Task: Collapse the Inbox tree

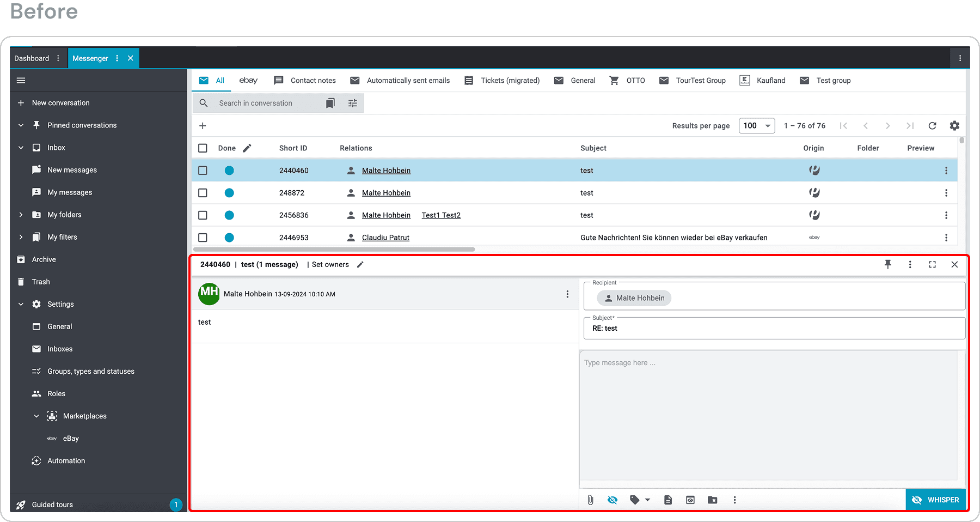Action: [21, 148]
